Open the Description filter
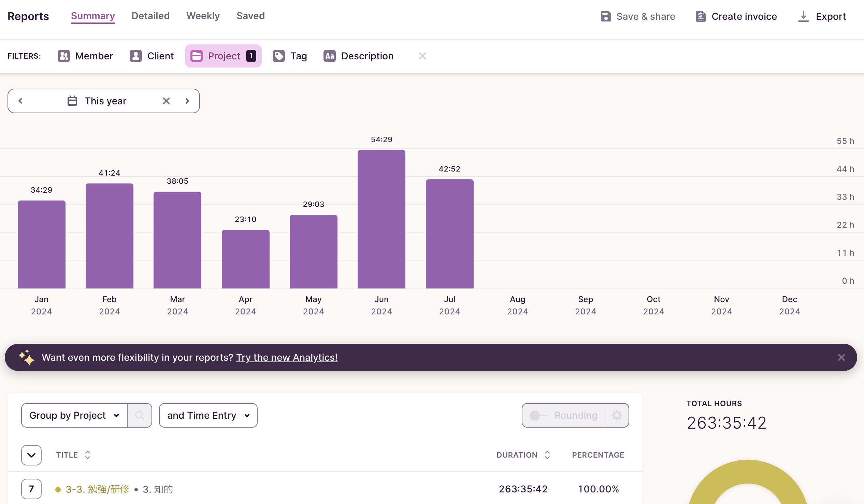The height and width of the screenshot is (504, 864). click(358, 56)
